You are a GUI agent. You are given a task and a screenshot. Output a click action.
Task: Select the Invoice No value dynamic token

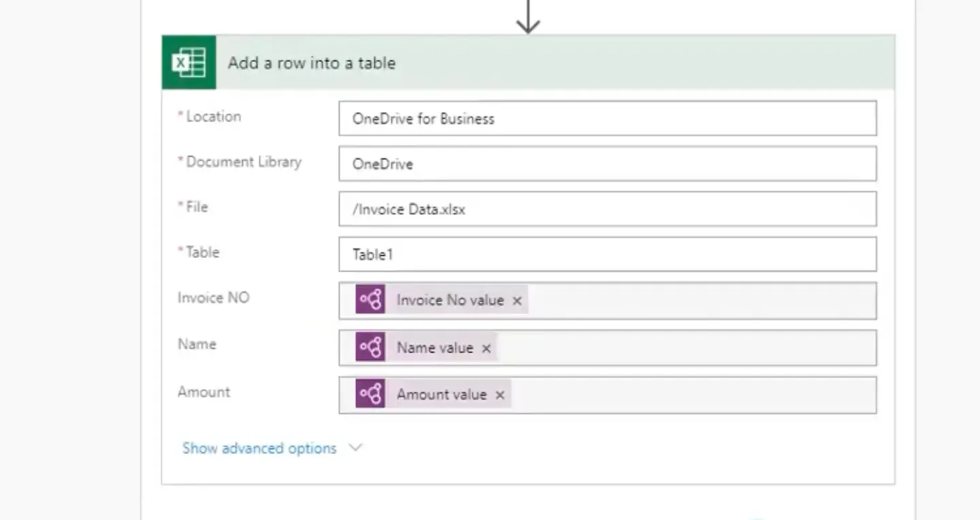click(x=450, y=300)
